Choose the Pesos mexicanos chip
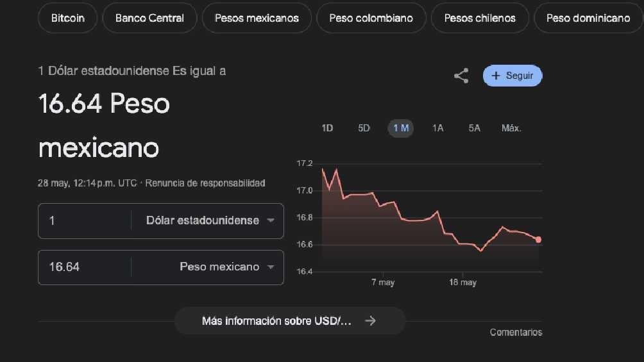644x362 pixels. 257,18
